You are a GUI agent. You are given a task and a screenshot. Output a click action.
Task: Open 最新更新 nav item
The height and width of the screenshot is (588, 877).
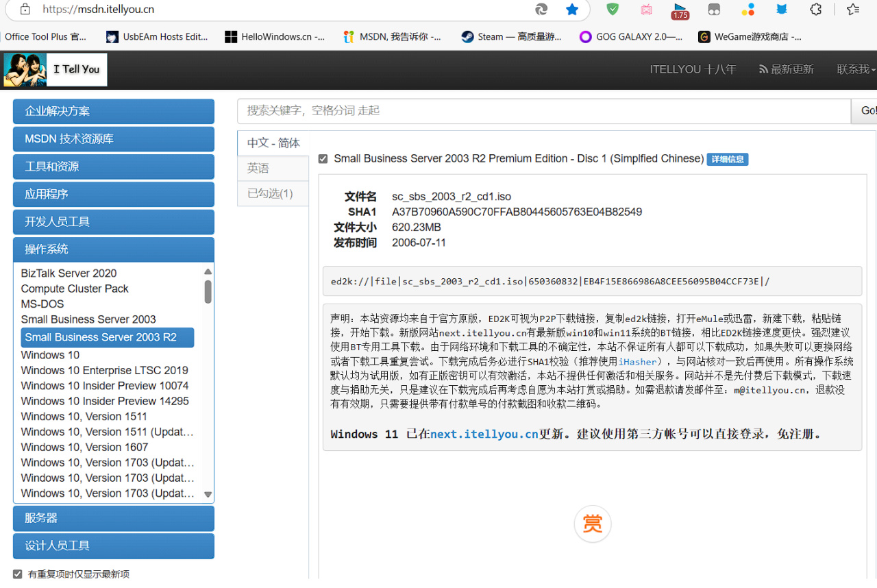pyautogui.click(x=787, y=69)
